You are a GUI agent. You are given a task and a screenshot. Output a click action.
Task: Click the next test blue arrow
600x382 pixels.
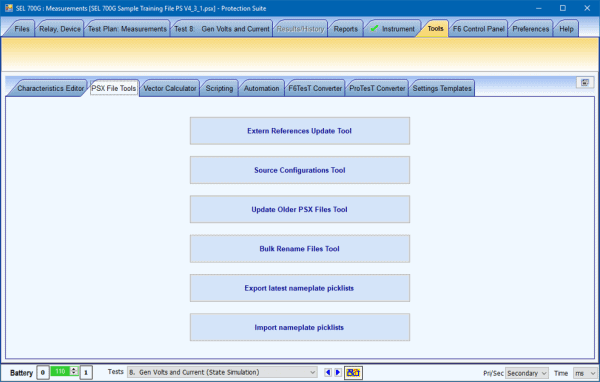pos(338,372)
